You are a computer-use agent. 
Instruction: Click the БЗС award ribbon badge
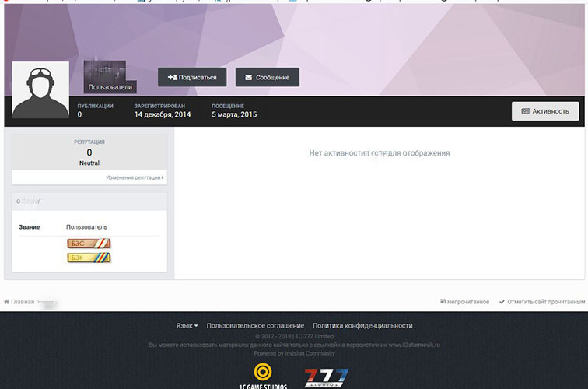click(89, 244)
